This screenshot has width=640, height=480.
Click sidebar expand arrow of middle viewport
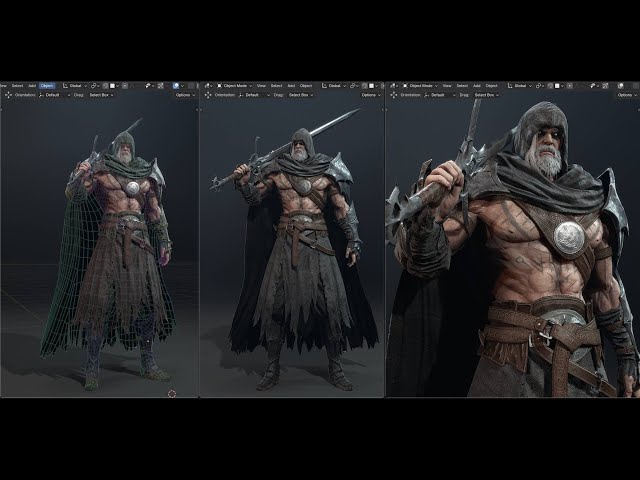click(383, 109)
